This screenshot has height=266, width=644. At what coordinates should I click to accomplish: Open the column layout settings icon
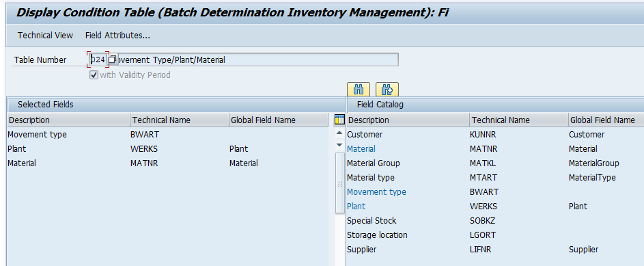(339, 120)
